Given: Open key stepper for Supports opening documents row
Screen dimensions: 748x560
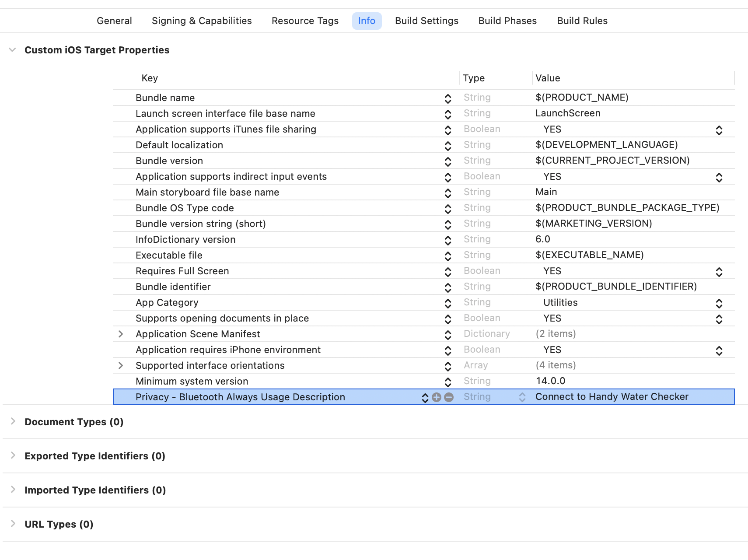Looking at the screenshot, I should point(447,319).
